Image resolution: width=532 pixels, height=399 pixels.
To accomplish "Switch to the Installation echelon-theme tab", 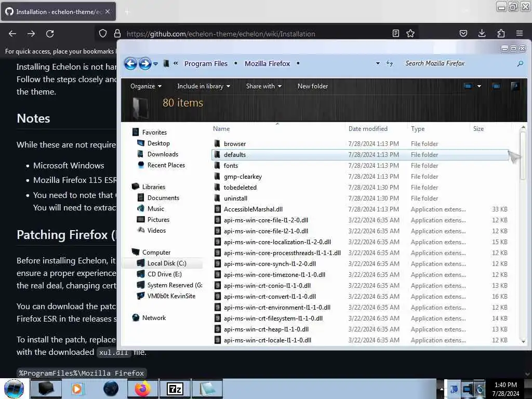I will pos(58,12).
